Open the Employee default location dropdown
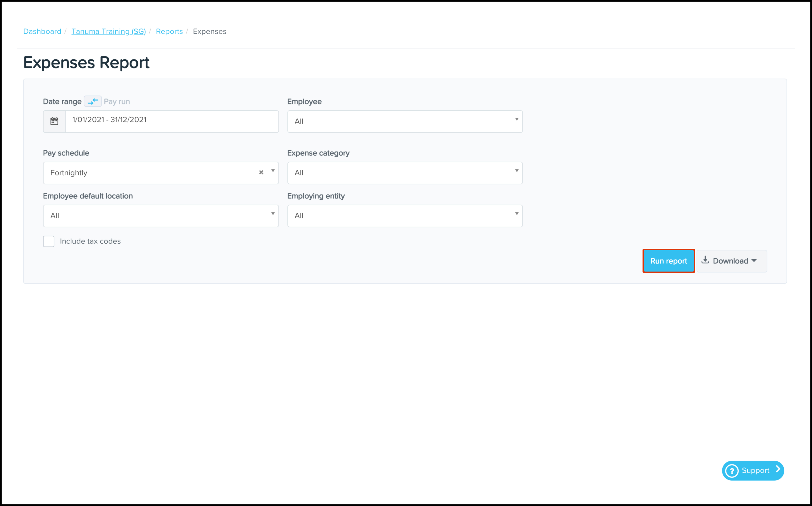Screen dimensions: 812x506 pos(161,216)
